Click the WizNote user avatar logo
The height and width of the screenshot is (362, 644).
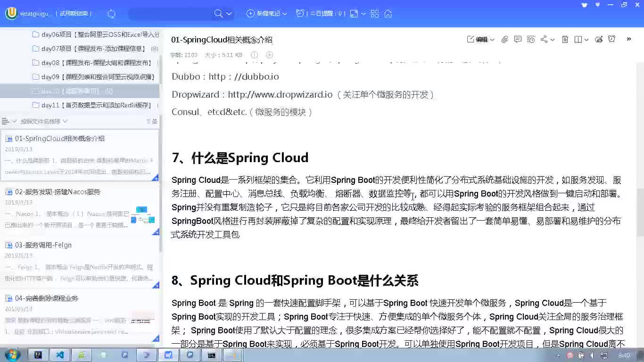[x=11, y=13]
